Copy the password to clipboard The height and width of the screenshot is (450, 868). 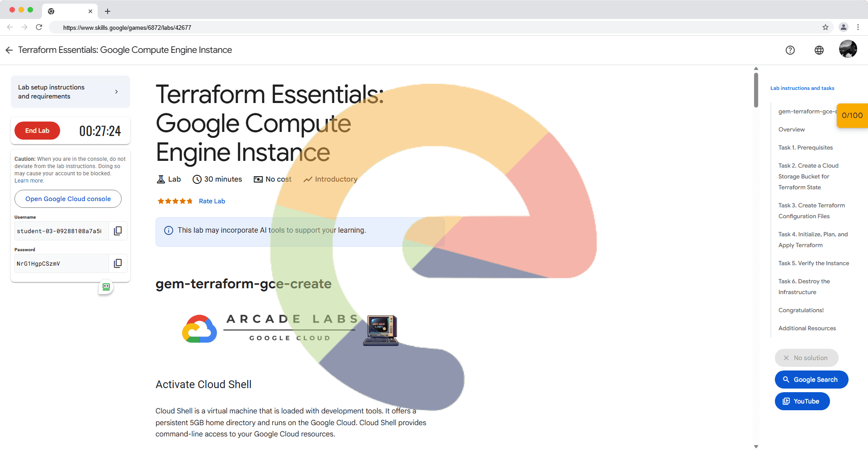118,263
